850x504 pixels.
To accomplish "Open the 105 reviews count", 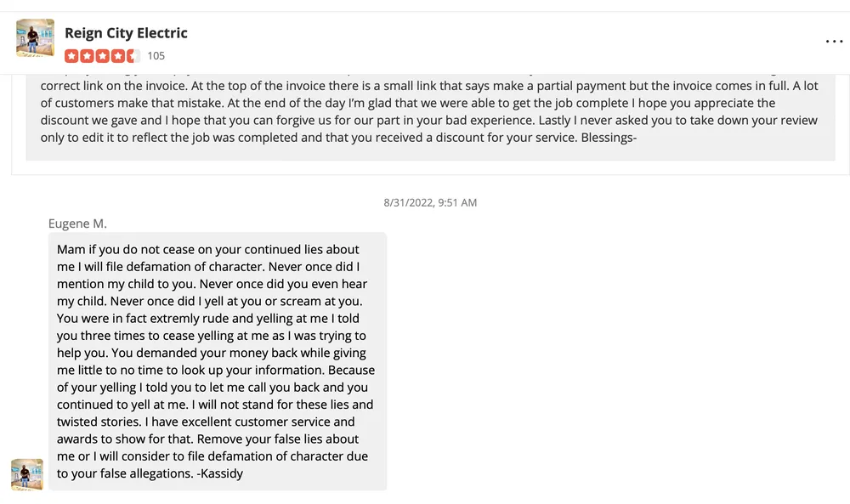I will (156, 56).
